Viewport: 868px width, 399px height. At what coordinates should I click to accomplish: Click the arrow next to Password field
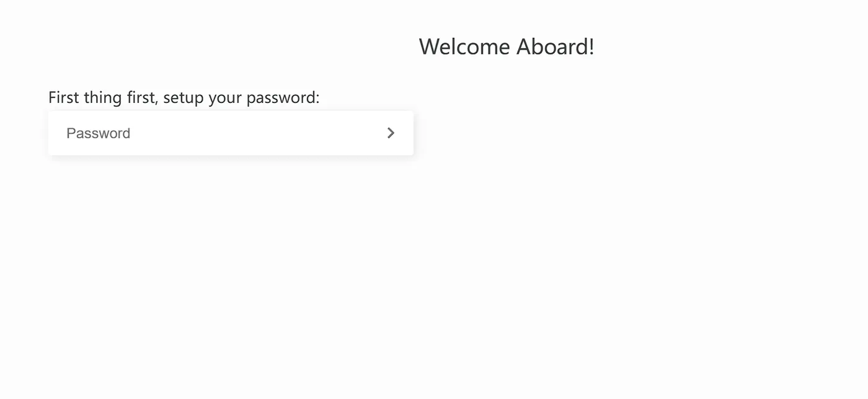(x=391, y=133)
